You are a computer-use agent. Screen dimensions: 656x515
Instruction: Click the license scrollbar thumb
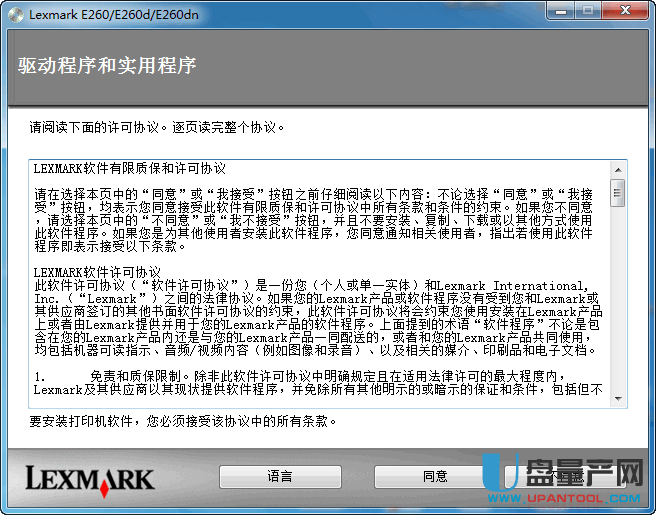coord(618,191)
